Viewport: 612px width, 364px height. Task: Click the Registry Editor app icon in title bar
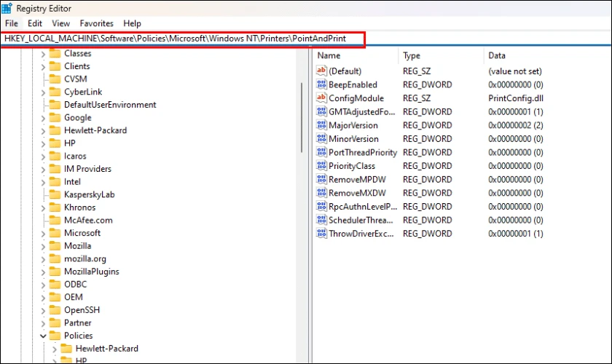tap(7, 8)
